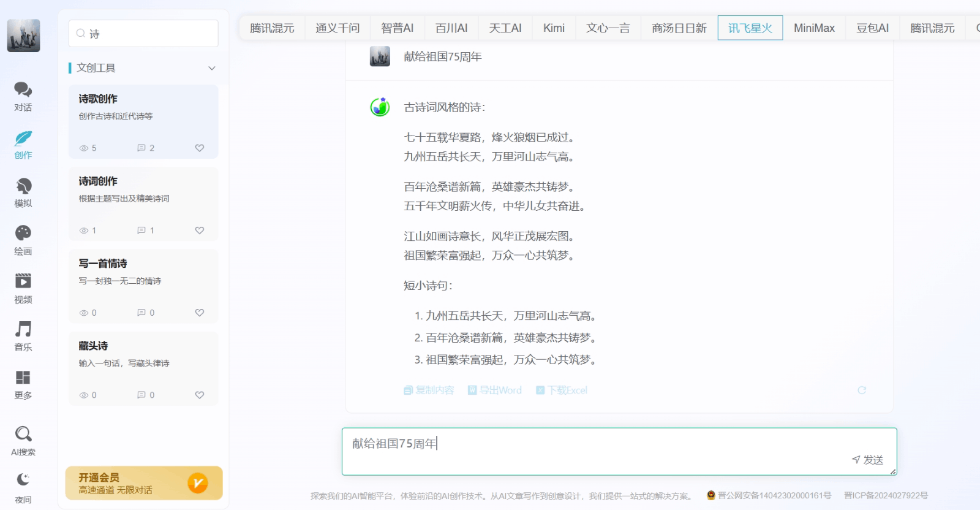Open the 绘画 painting section
The width and height of the screenshot is (980, 510).
pos(23,240)
